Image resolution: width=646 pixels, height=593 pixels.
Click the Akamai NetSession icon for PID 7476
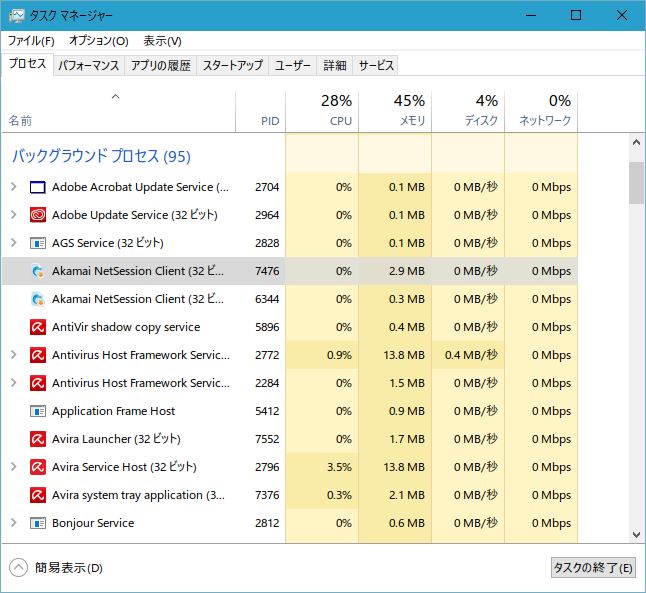coord(37,272)
